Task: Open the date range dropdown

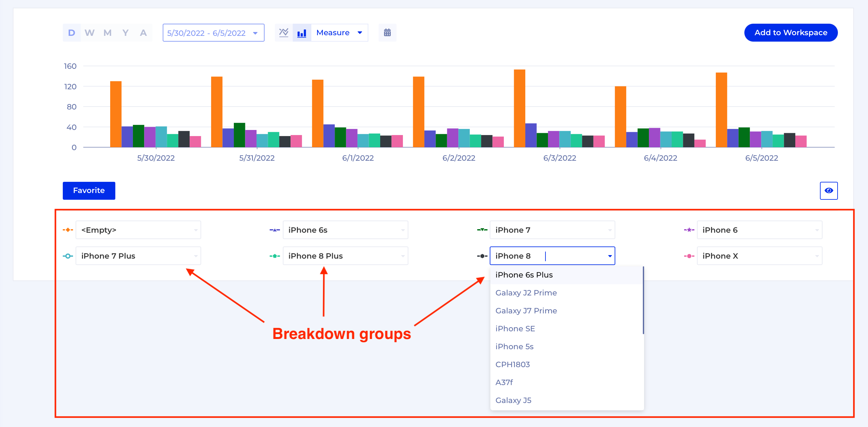Action: tap(213, 33)
